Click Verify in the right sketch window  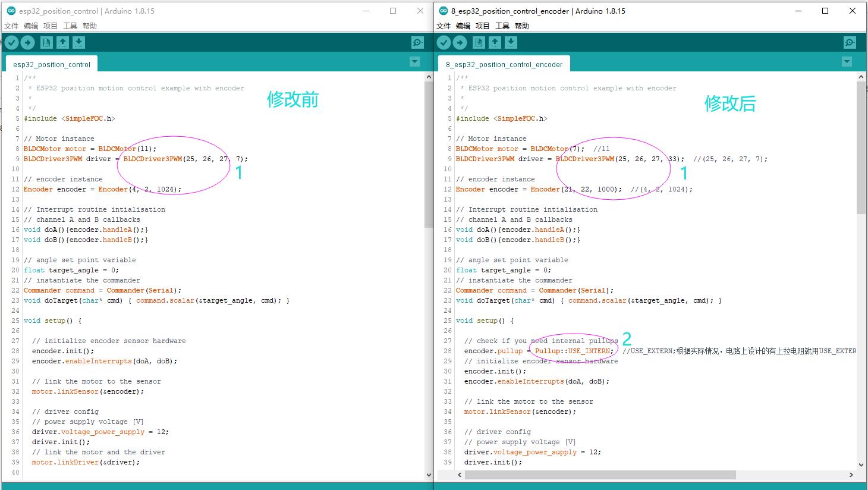[443, 42]
